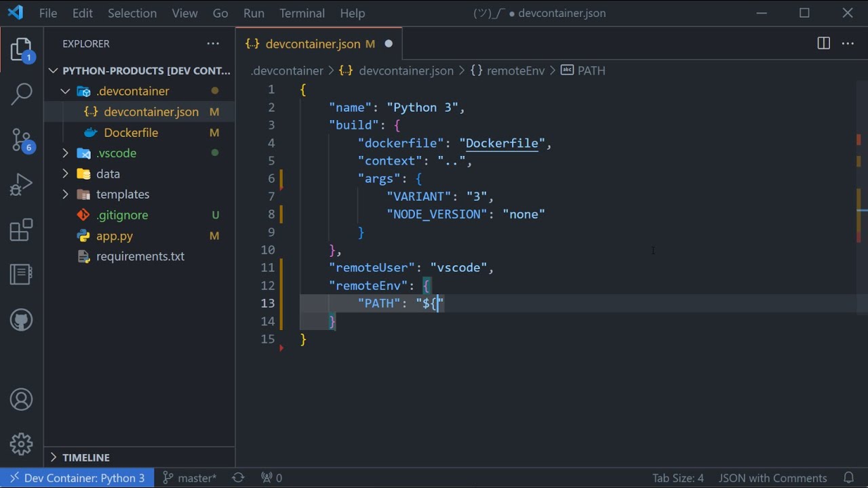Click the "VARIANT" key on line 7
This screenshot has height=488, width=868.
[419, 197]
